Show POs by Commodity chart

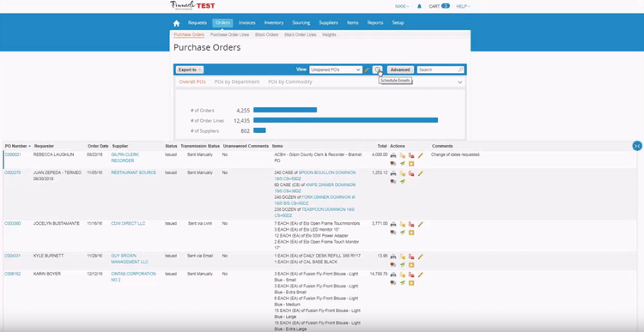290,82
